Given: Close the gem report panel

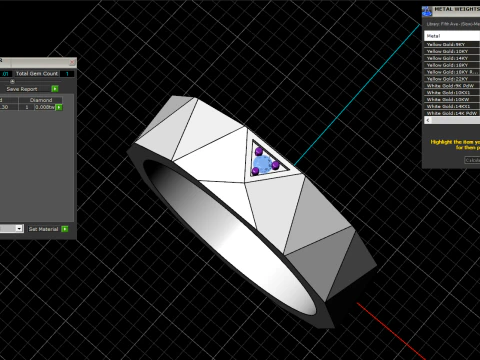Looking at the screenshot, I should pyautogui.click(x=72, y=62).
